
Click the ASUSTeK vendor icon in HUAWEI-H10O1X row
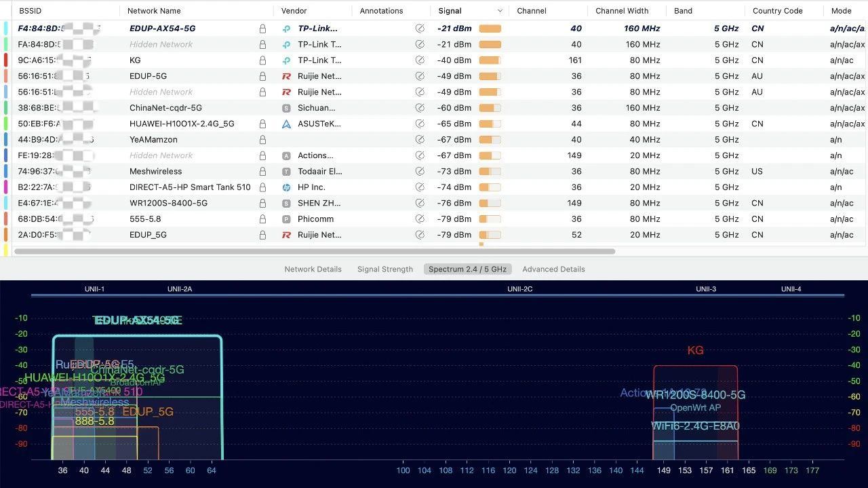point(286,124)
